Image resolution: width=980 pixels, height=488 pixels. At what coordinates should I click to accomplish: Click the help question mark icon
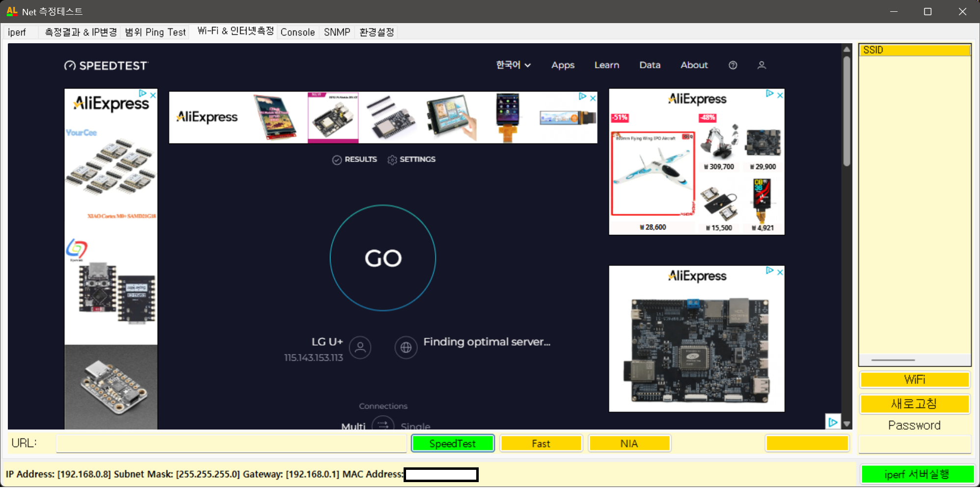click(x=733, y=65)
